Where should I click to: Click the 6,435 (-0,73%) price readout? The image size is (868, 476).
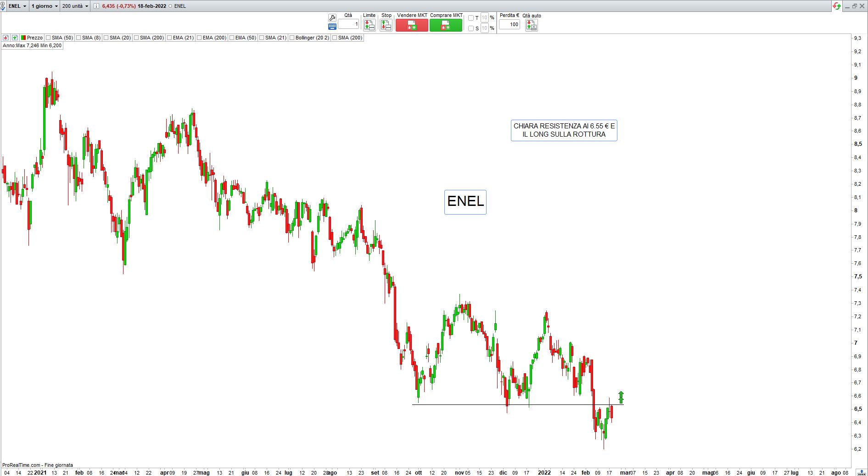(x=119, y=6)
